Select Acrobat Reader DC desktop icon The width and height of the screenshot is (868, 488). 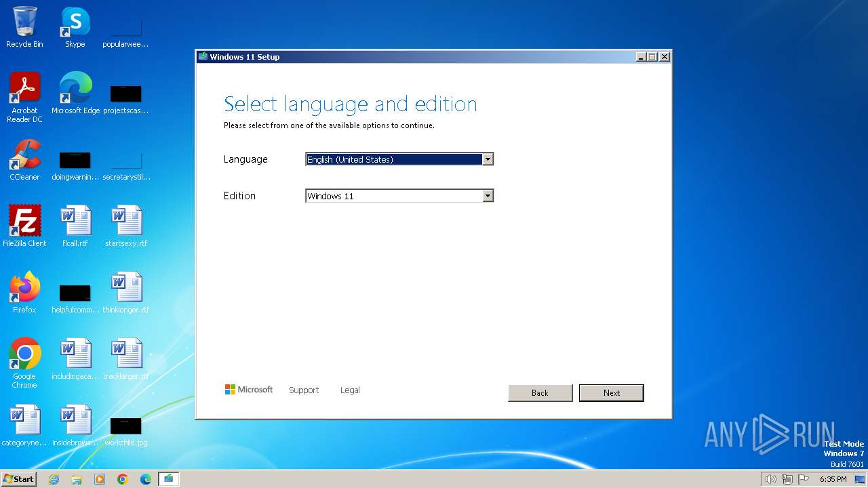pos(24,97)
